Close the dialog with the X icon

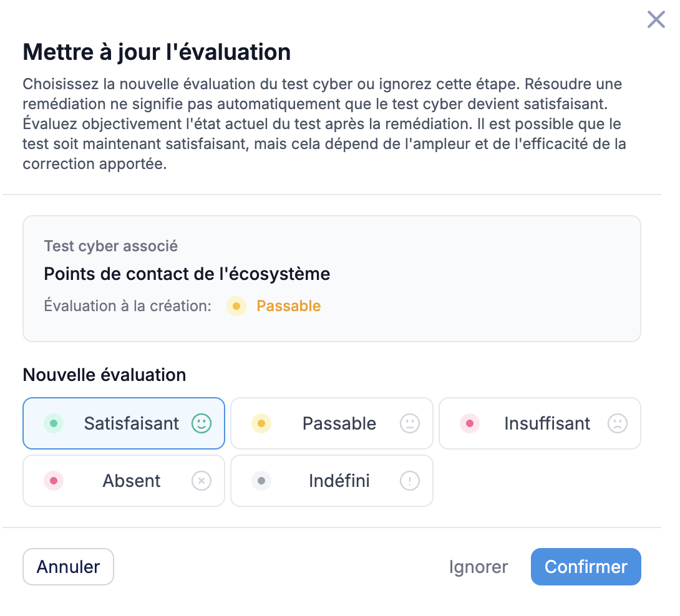click(656, 19)
